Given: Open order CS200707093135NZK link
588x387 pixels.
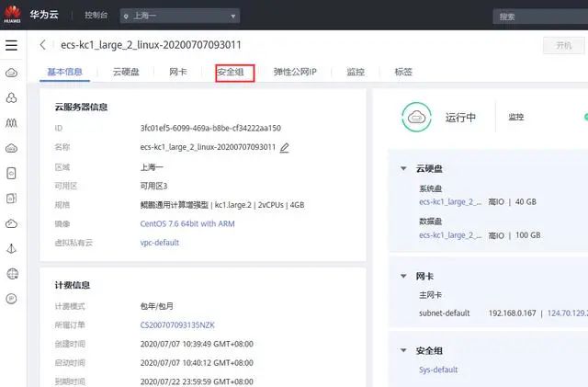Looking at the screenshot, I should click(177, 325).
